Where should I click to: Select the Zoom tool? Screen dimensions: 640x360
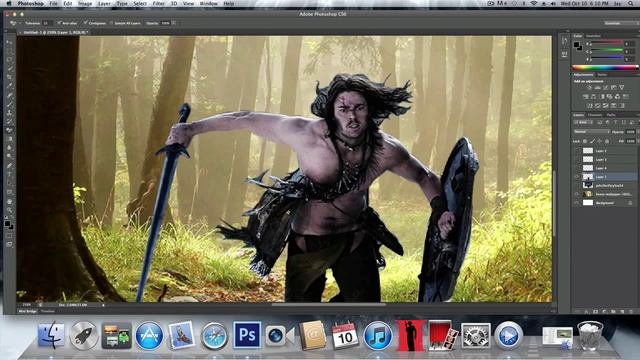pos(9,210)
